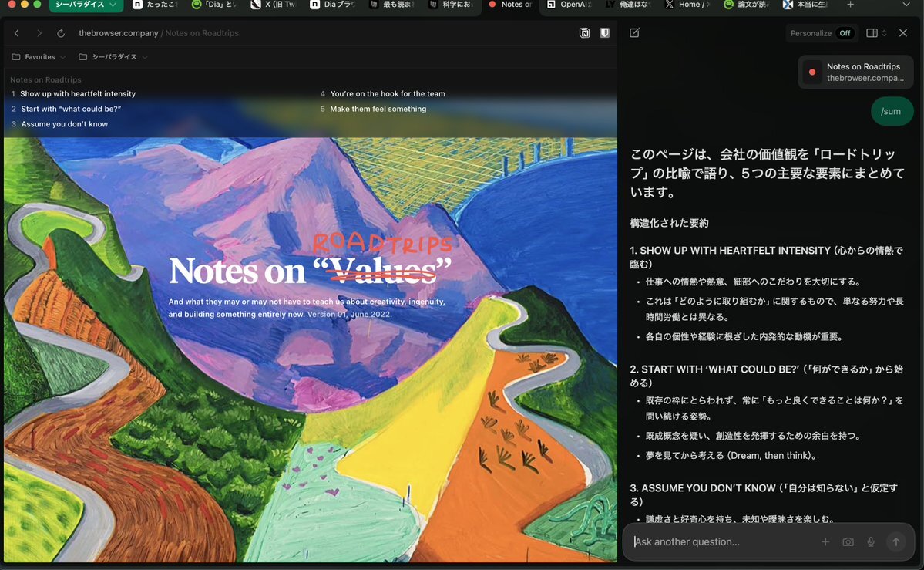Switch to the 「Dia」と tab
Screen dimensions: 924x570
click(x=214, y=5)
